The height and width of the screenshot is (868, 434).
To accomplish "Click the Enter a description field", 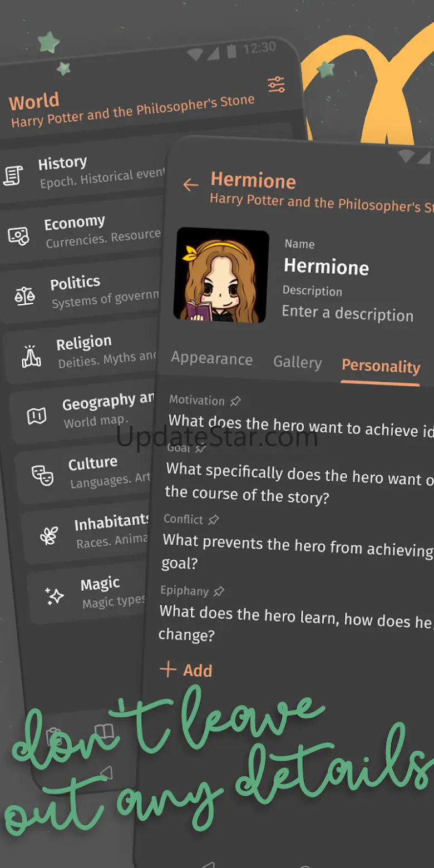I will [347, 313].
